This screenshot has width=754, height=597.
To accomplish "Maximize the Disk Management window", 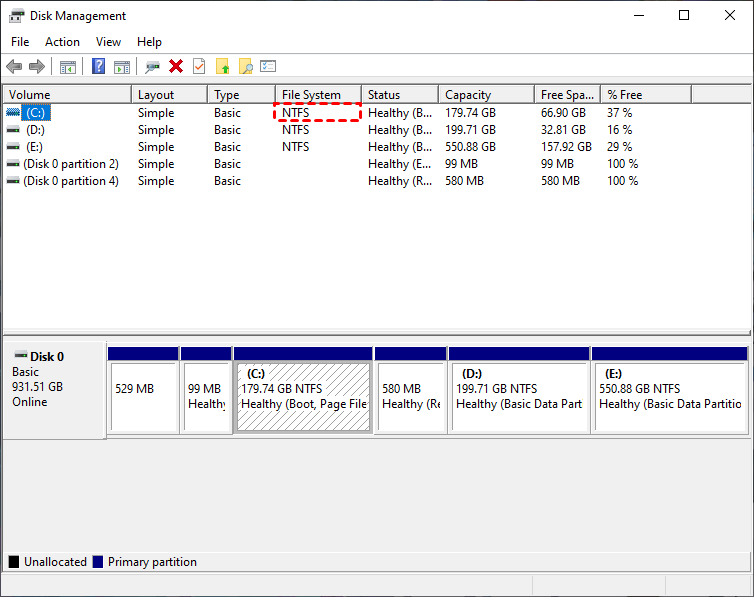I will [x=684, y=15].
